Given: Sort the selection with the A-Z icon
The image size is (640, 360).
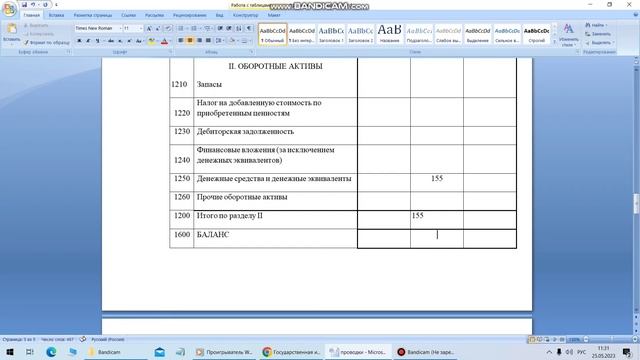Looking at the screenshot, I should click(239, 28).
